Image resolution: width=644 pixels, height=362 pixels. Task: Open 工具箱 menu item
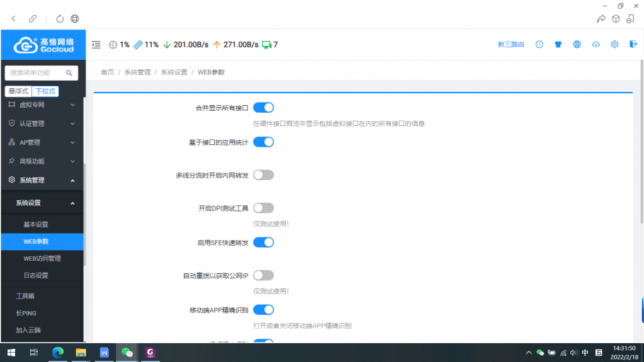pos(42,296)
